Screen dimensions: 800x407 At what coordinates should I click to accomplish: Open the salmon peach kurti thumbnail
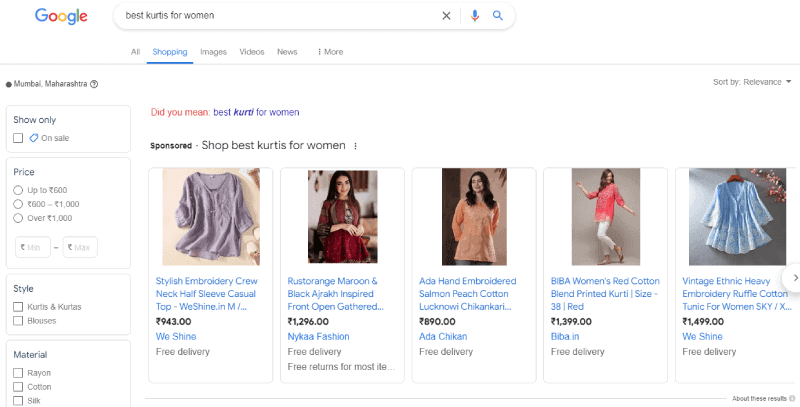[474, 217]
